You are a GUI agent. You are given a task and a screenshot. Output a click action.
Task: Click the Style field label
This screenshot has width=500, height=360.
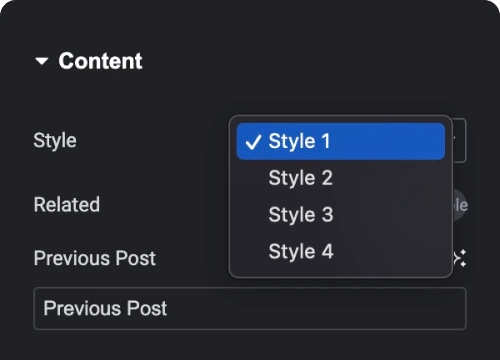coord(55,141)
